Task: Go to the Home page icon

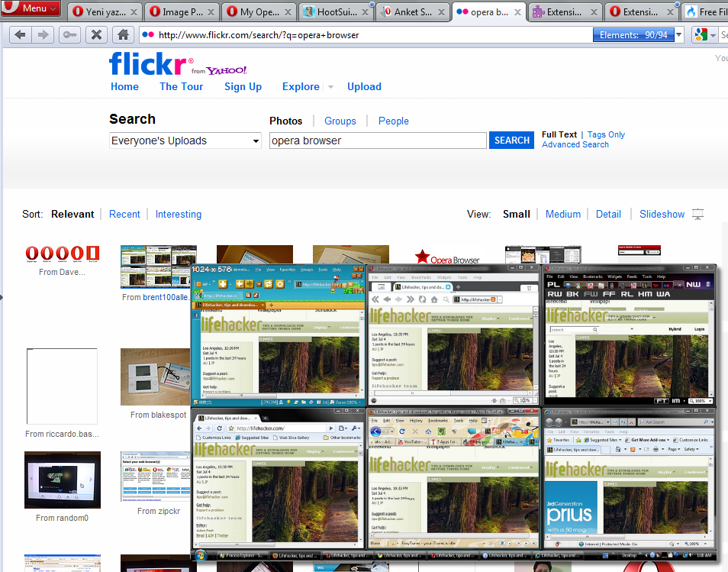Action: [123, 35]
